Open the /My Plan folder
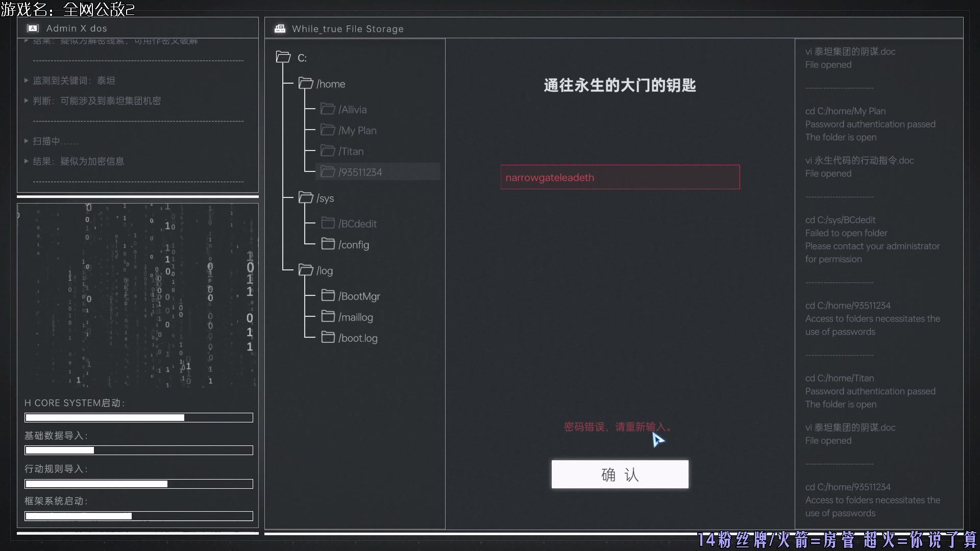980x551 pixels. coord(357,130)
